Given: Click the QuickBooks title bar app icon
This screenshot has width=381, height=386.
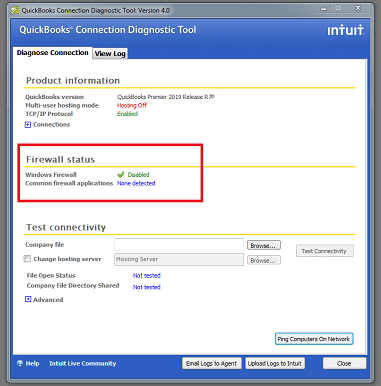Looking at the screenshot, I should tap(15, 10).
